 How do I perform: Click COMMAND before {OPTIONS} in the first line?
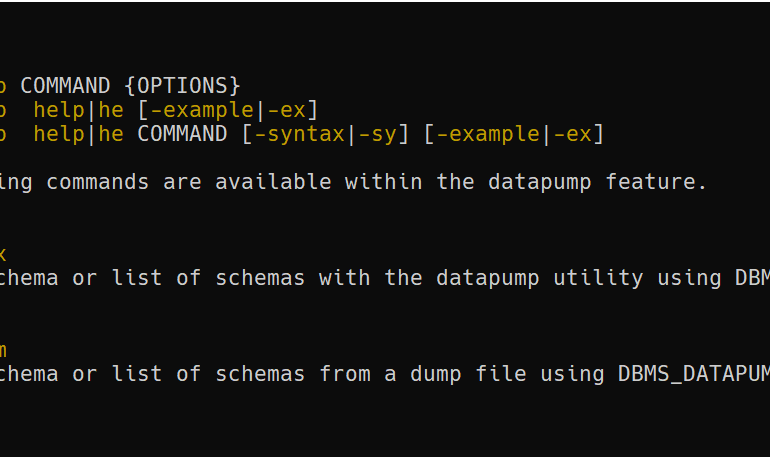point(66,86)
